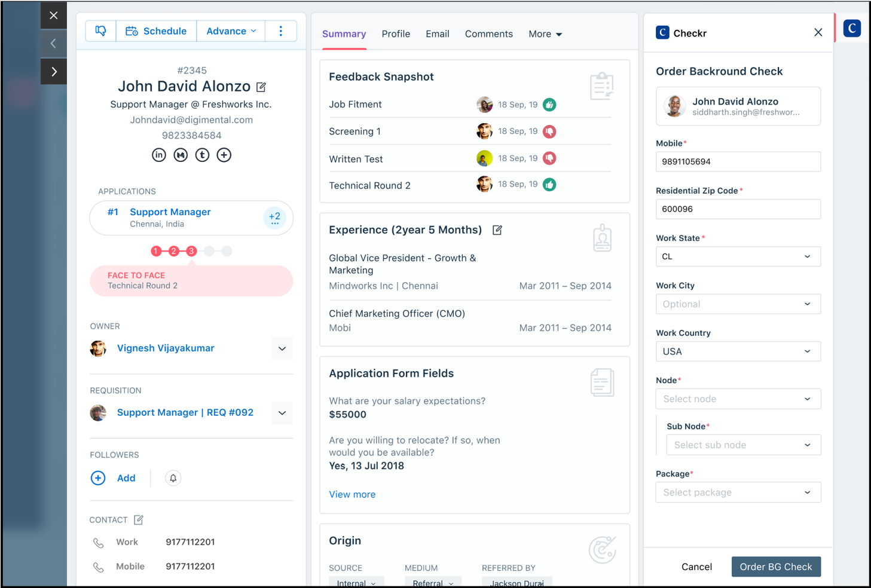Screen dimensions: 871x588
Task: Click the Order BG Check button
Action: tap(776, 567)
